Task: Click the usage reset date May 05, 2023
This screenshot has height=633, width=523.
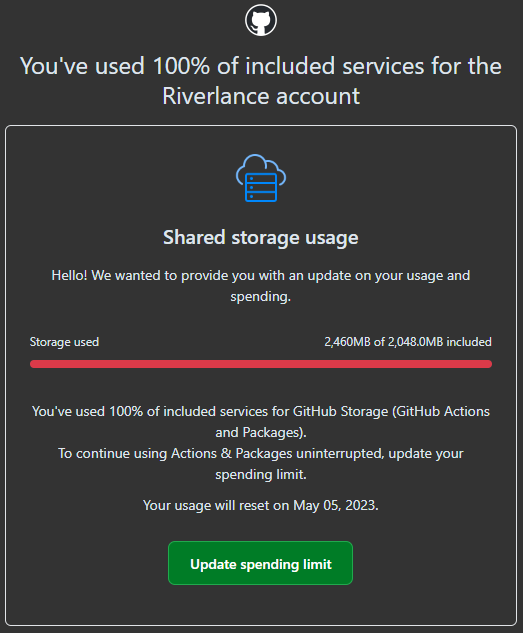Action: [335, 505]
